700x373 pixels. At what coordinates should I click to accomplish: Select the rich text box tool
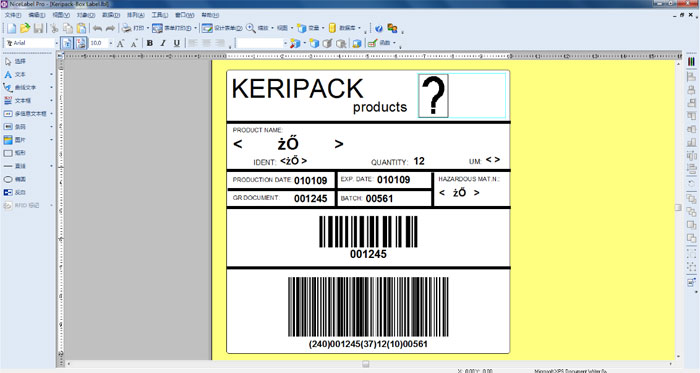pyautogui.click(x=25, y=114)
